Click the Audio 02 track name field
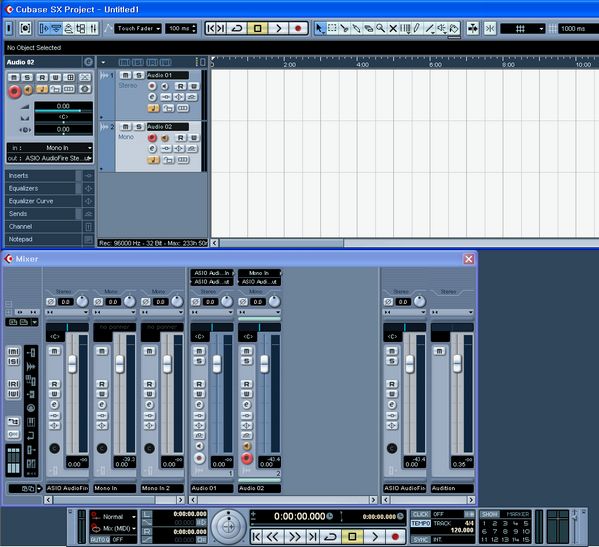The image size is (599, 547). pyautogui.click(x=168, y=126)
